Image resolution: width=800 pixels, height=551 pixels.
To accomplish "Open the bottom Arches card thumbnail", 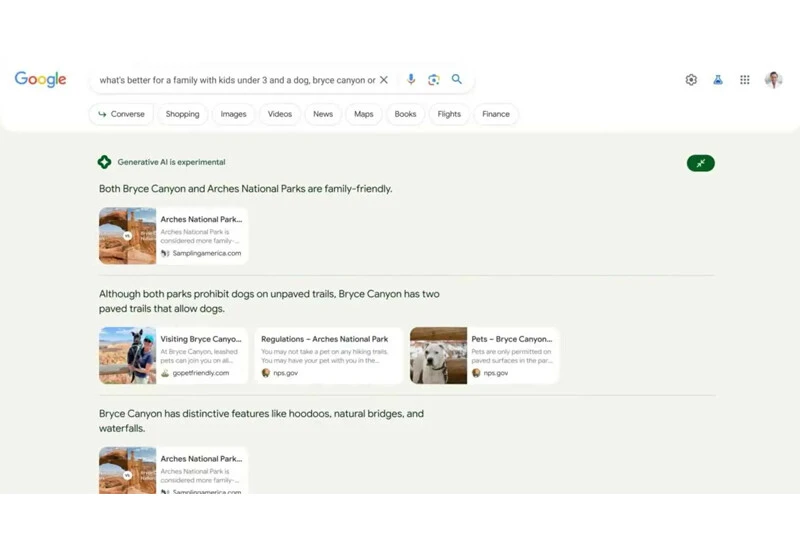I will (128, 470).
